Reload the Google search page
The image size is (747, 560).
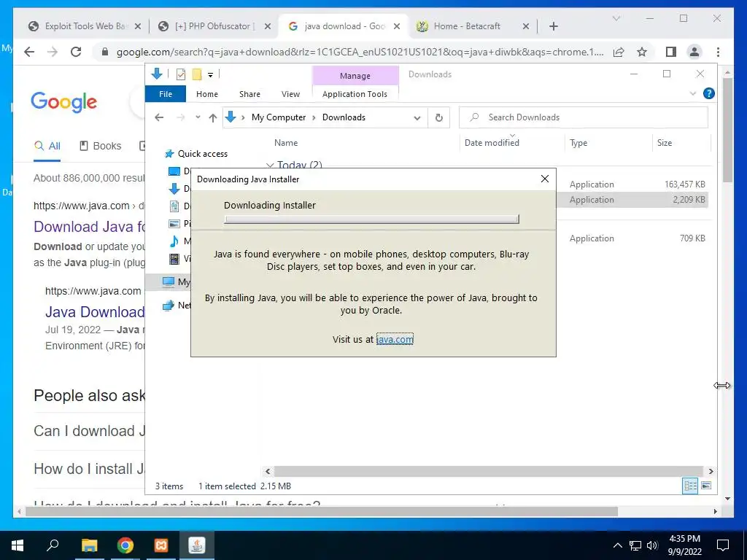(x=76, y=52)
